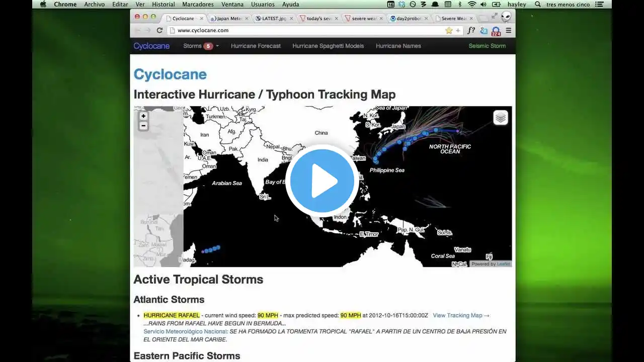Bookmark this page with the star
644x362 pixels.
tap(449, 30)
